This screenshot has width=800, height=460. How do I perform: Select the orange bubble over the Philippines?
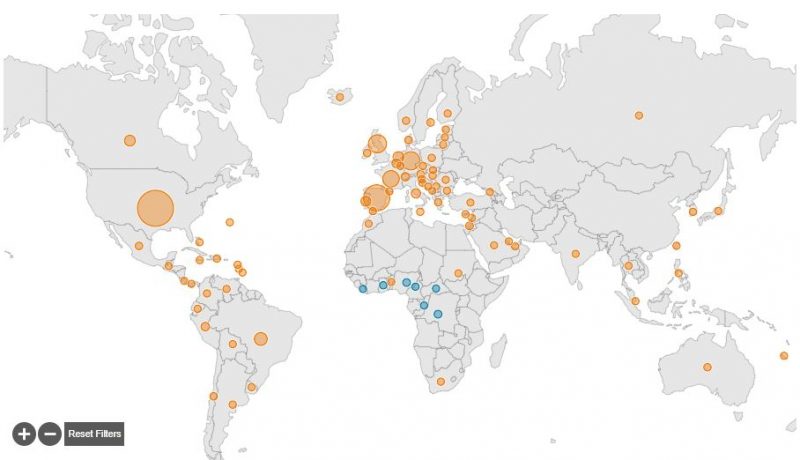coord(679,273)
